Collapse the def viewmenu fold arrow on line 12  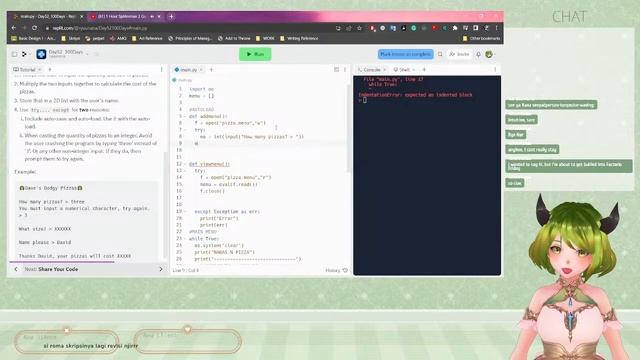185,164
